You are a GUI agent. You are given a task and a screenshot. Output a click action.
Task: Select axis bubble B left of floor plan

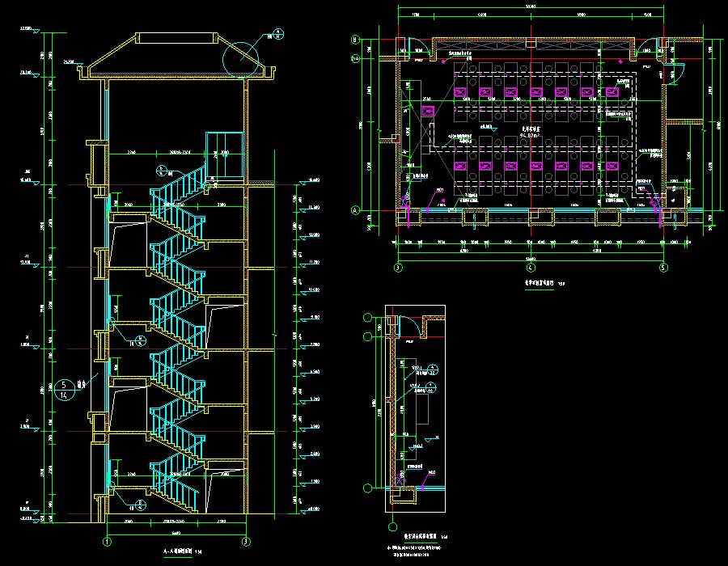click(x=355, y=39)
